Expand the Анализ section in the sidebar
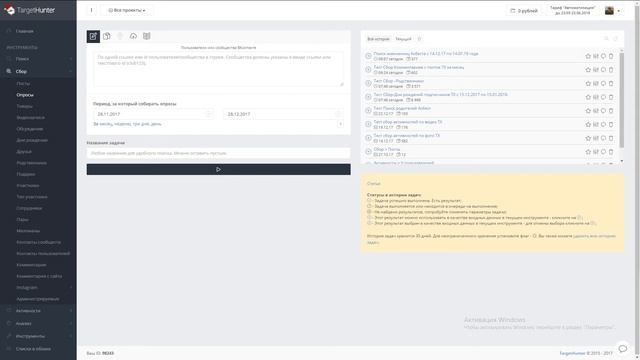This screenshot has height=360, width=640. (x=38, y=323)
